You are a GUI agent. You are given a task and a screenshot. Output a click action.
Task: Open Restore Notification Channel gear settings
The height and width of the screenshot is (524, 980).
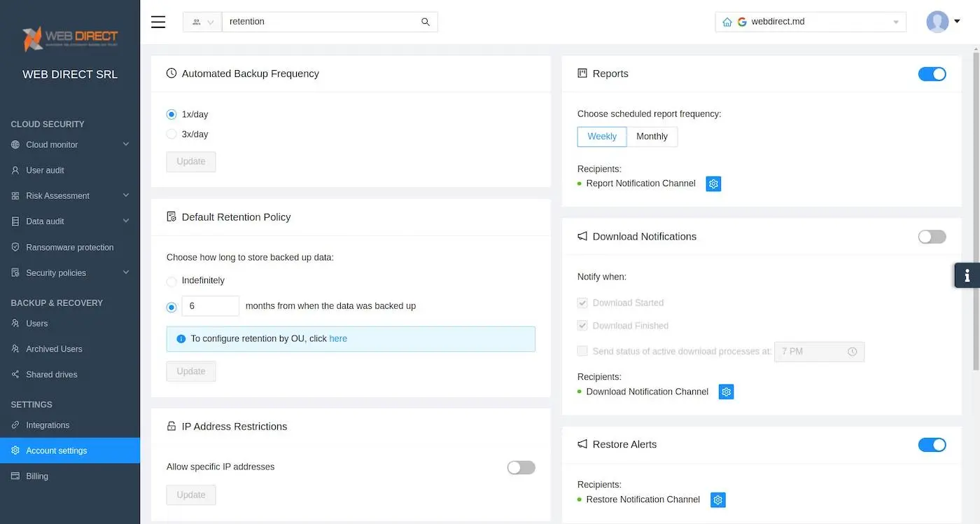718,499
